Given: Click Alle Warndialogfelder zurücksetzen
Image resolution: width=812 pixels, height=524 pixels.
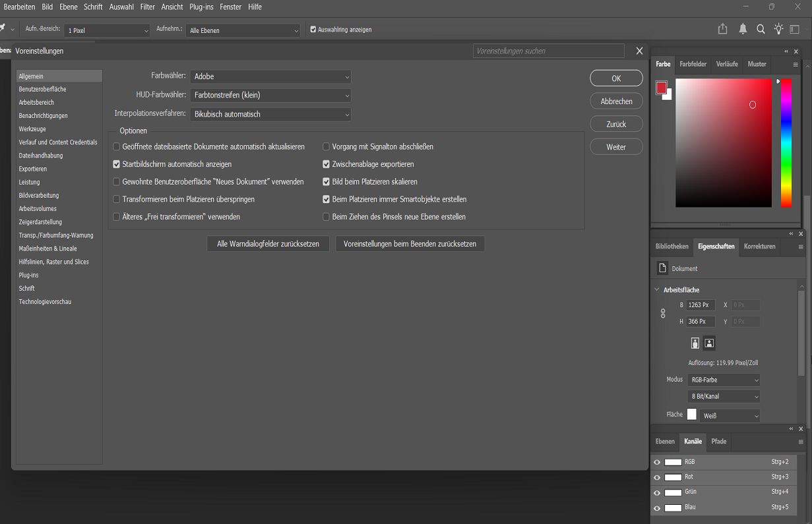Looking at the screenshot, I should click(x=268, y=243).
